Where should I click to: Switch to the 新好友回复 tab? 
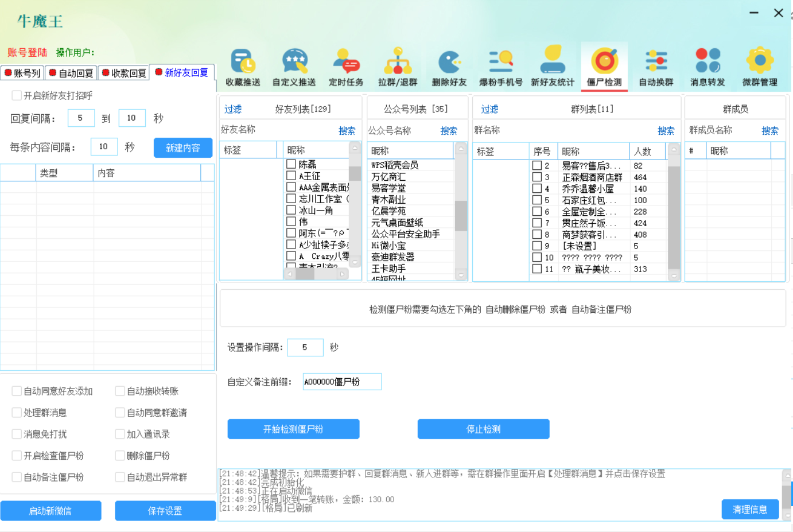point(182,72)
